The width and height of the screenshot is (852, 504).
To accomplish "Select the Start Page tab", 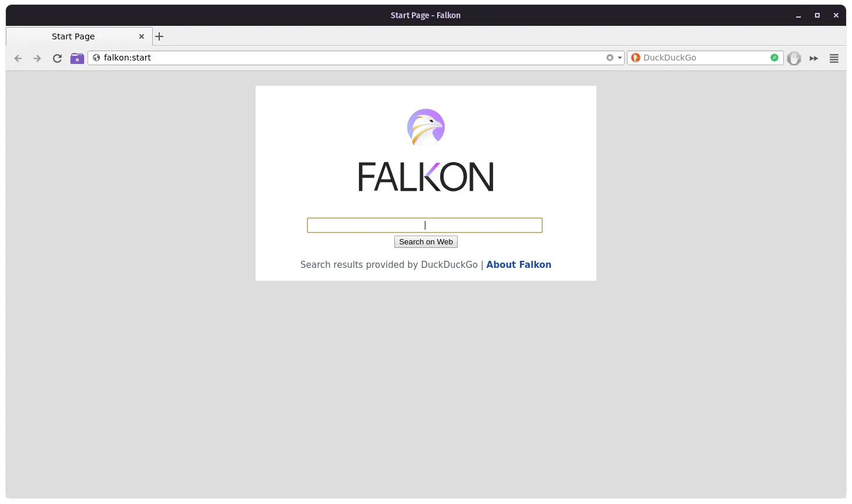I will [73, 36].
